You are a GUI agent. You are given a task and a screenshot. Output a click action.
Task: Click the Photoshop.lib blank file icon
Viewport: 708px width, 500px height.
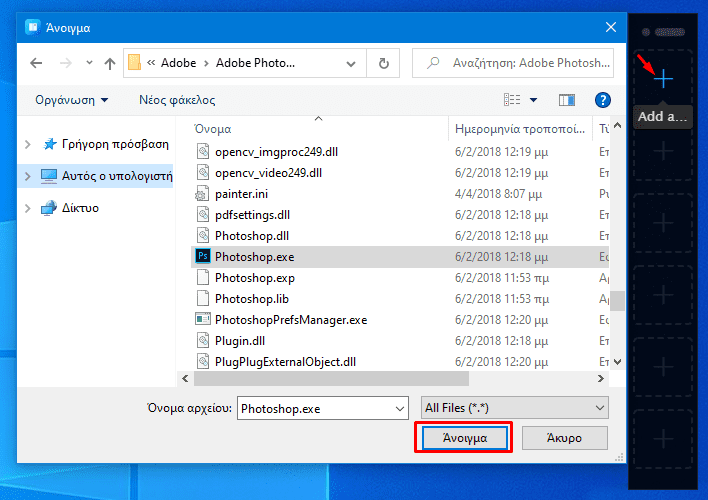click(x=203, y=298)
